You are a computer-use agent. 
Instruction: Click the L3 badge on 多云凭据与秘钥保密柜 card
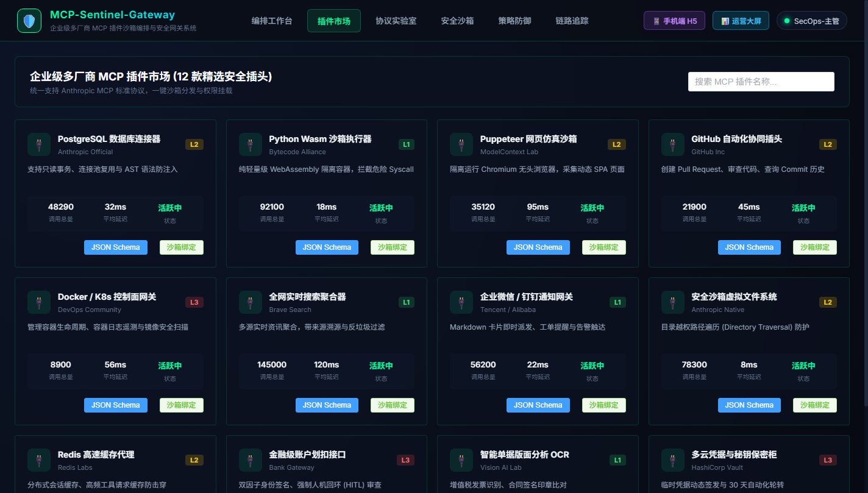(828, 460)
